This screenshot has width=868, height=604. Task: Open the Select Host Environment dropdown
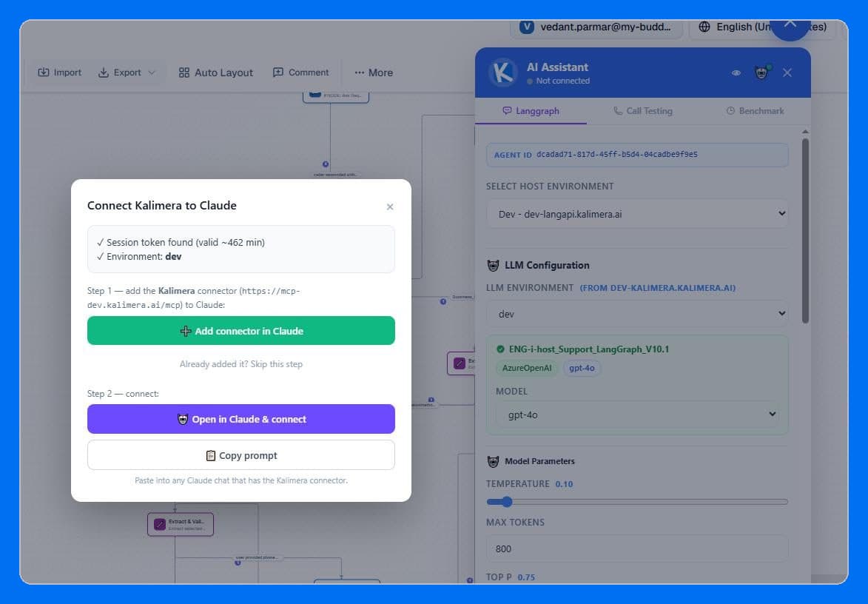(637, 214)
